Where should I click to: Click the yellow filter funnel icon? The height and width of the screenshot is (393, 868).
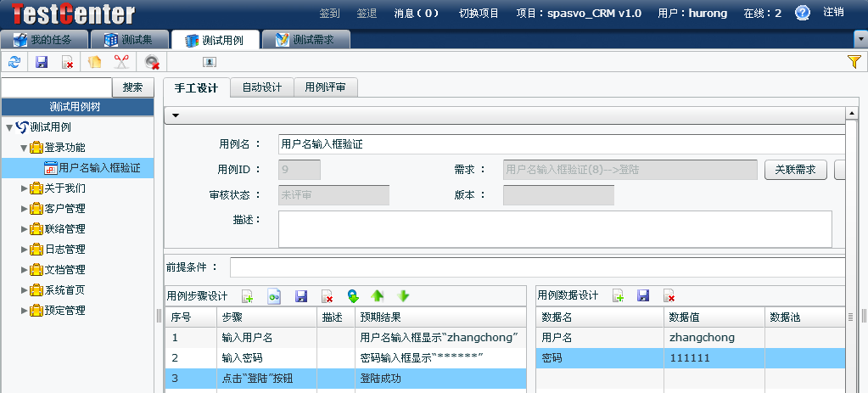(854, 61)
